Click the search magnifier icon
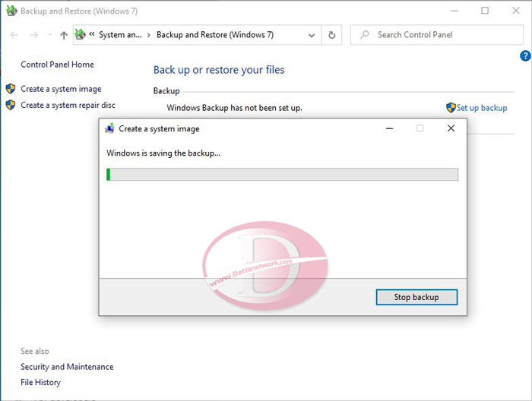Image resolution: width=532 pixels, height=401 pixels. [365, 35]
